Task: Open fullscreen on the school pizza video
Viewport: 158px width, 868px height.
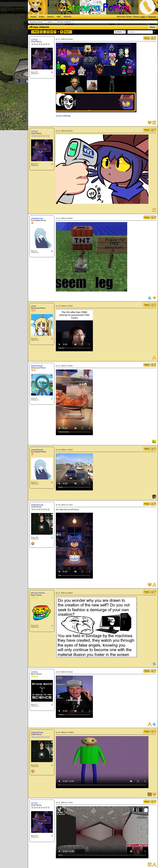Action: click(x=82, y=428)
